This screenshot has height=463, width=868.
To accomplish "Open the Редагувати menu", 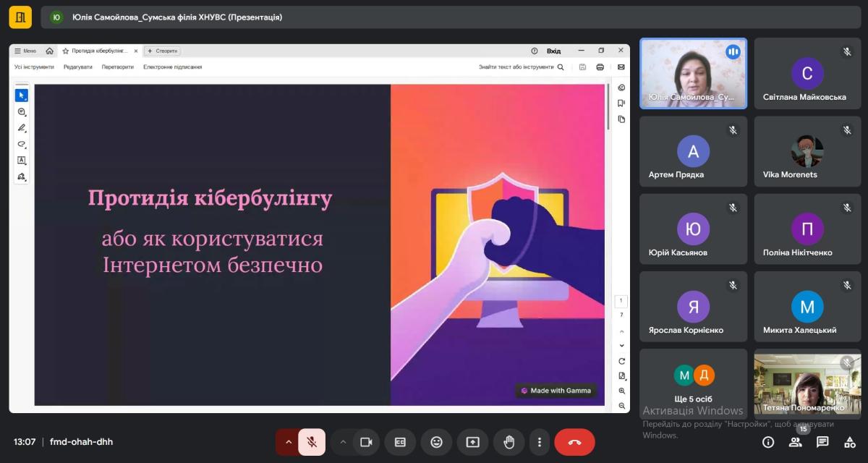I will 77,67.
